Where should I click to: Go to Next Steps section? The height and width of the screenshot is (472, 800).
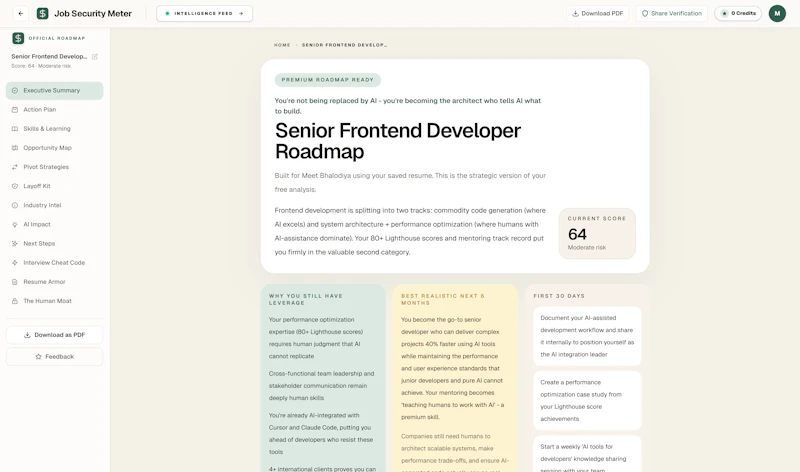point(55,243)
